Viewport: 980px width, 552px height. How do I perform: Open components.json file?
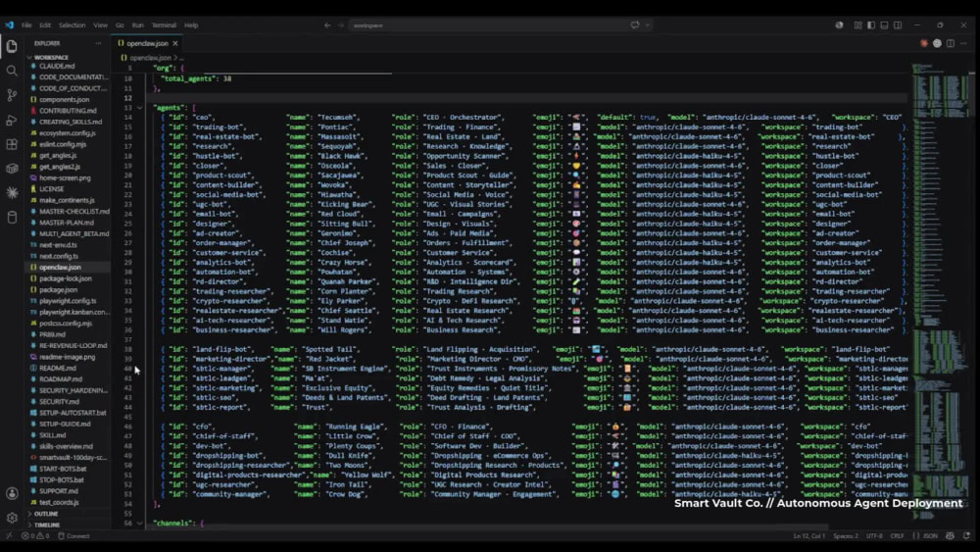[65, 99]
